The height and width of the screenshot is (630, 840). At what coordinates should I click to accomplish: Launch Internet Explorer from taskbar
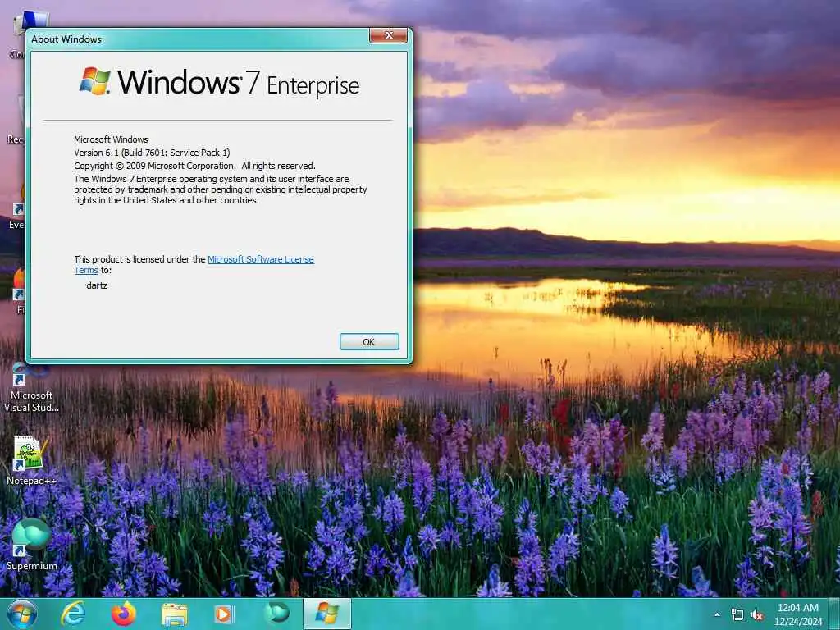click(x=73, y=614)
